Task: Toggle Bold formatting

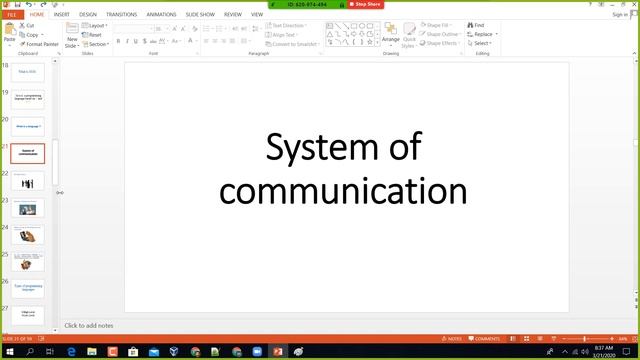Action: click(118, 41)
